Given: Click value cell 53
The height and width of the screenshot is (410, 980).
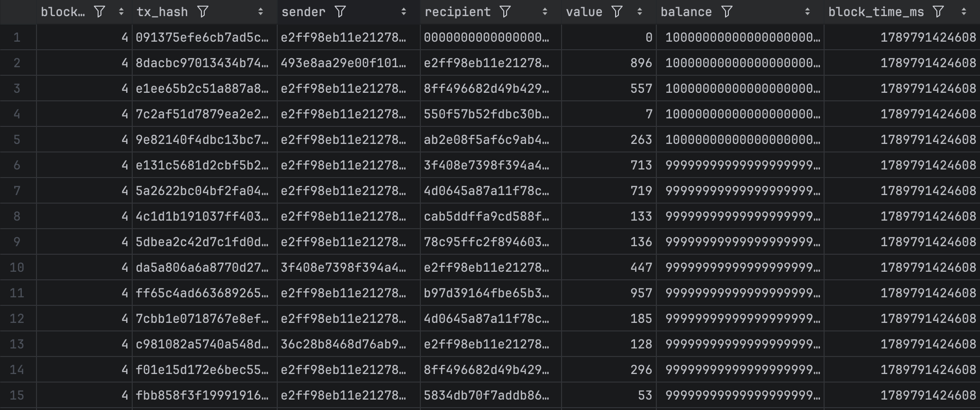Looking at the screenshot, I should 609,395.
